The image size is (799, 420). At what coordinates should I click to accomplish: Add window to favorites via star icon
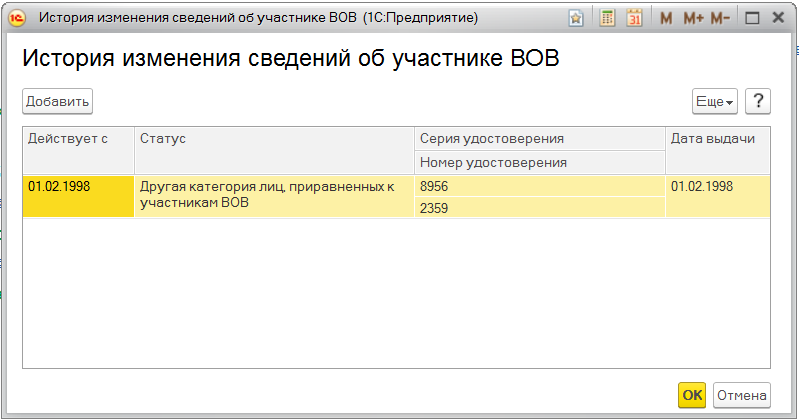coord(576,18)
